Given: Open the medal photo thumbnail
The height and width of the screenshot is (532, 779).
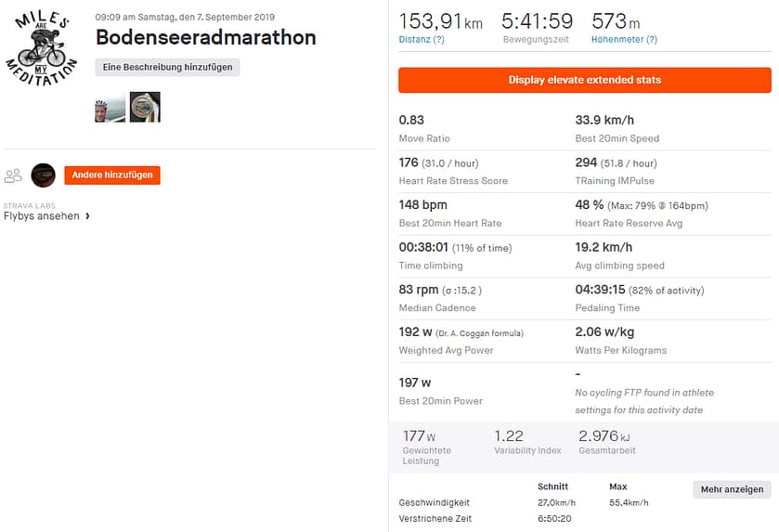Looking at the screenshot, I should pos(145,108).
